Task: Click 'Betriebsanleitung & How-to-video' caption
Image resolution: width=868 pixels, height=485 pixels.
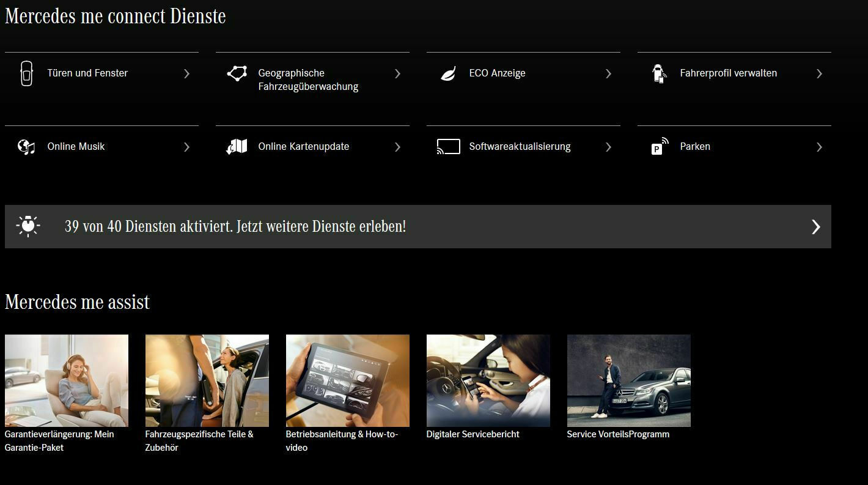Action: pos(342,441)
